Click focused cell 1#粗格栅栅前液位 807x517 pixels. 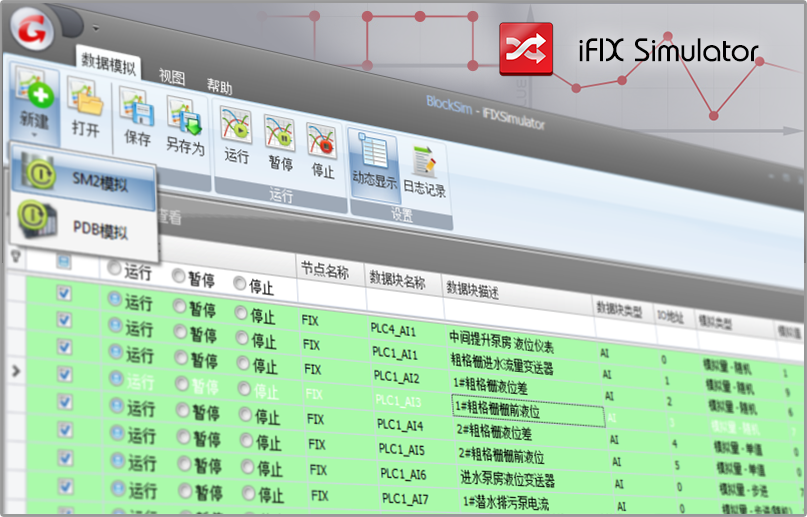point(528,411)
